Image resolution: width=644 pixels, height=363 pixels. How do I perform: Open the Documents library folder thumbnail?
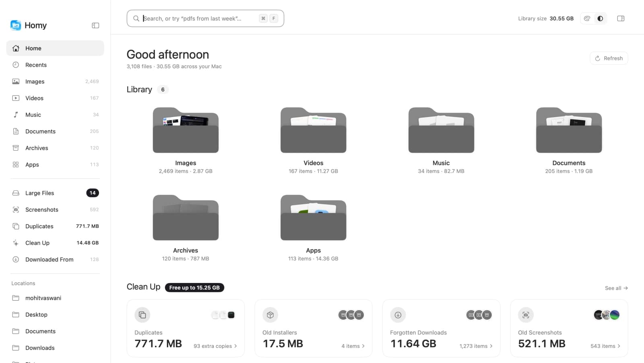click(x=569, y=130)
